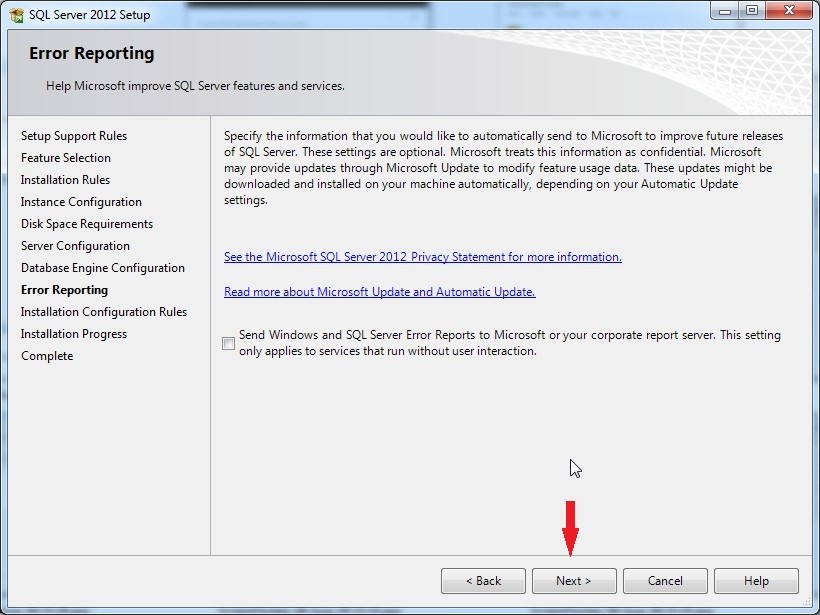The height and width of the screenshot is (615, 820).
Task: Select Installation Progress in the sidebar
Action: (74, 333)
